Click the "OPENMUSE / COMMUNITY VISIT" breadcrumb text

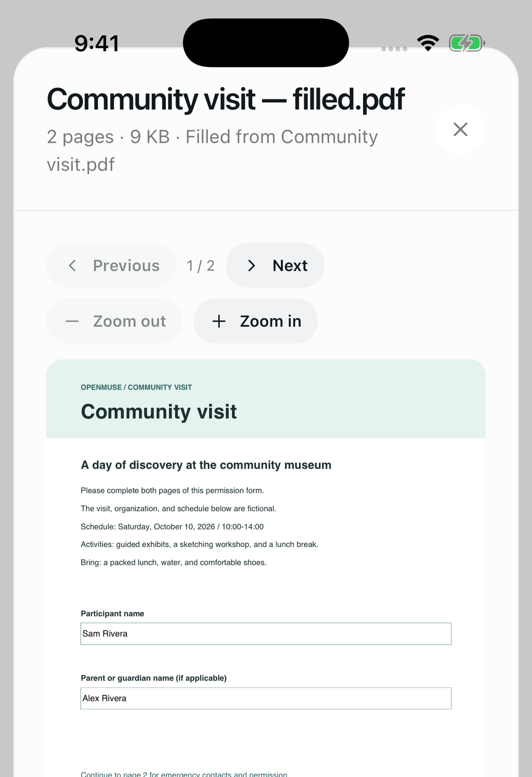click(136, 387)
